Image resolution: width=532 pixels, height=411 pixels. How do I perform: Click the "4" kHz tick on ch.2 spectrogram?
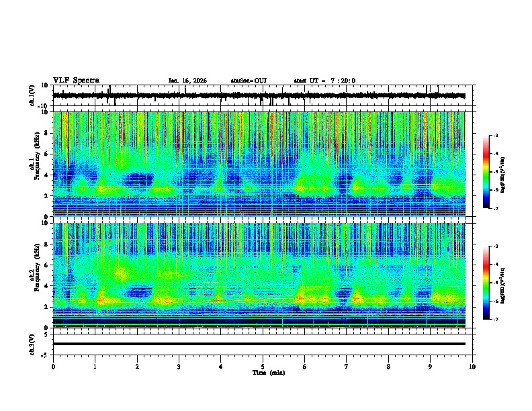click(47, 286)
